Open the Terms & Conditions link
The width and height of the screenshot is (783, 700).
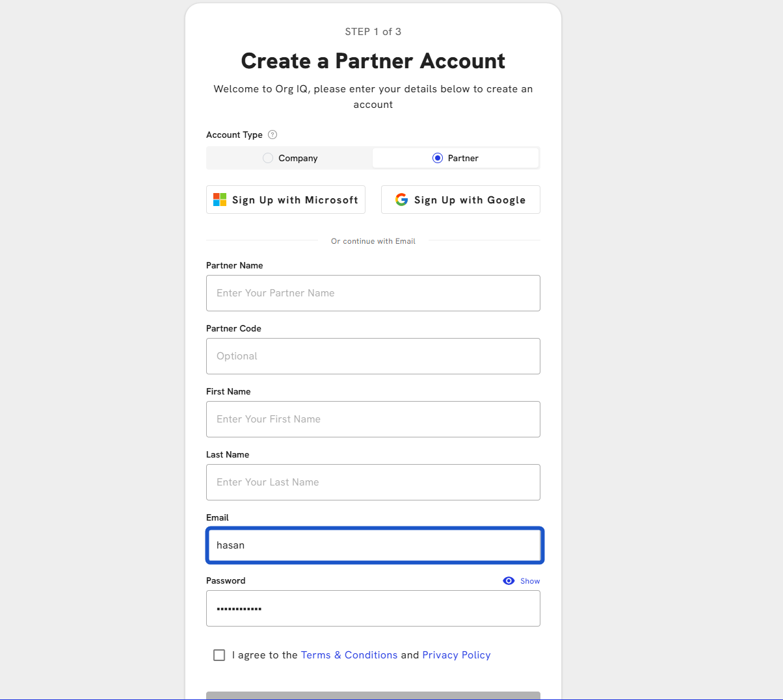coord(349,655)
